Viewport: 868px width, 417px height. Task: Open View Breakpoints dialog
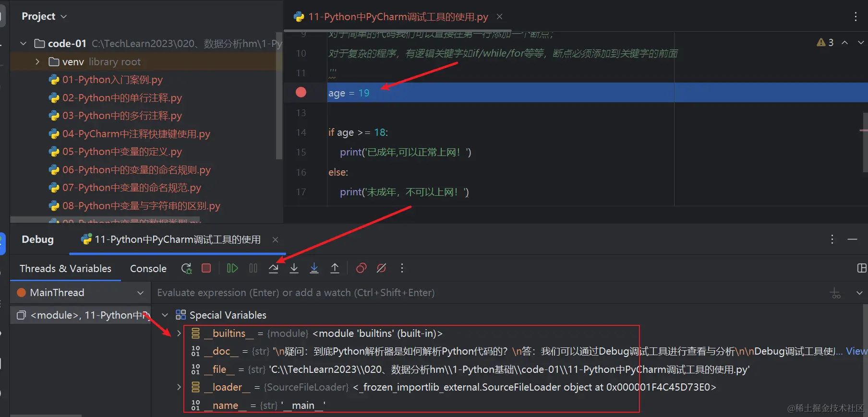click(361, 268)
